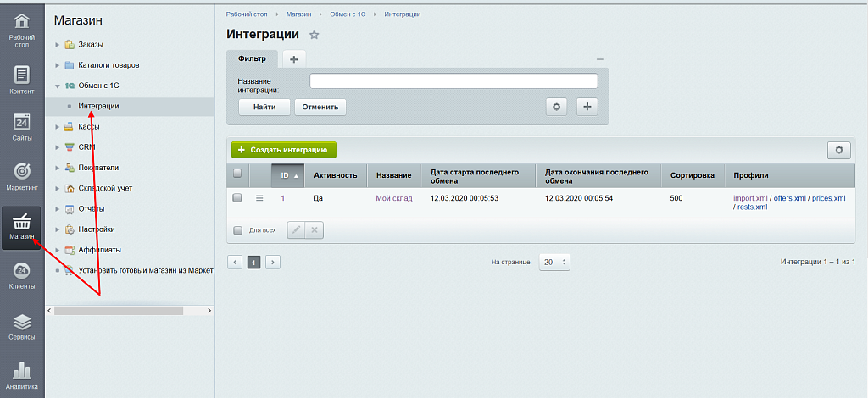
Task: Open the Клиенты sidebar icon
Action: coord(22,276)
